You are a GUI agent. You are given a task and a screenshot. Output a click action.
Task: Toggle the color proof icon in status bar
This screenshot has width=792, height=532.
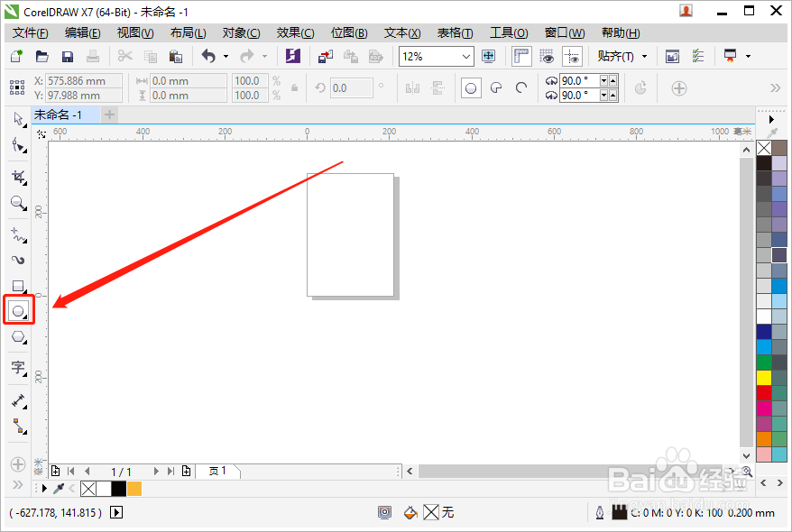pos(385,513)
